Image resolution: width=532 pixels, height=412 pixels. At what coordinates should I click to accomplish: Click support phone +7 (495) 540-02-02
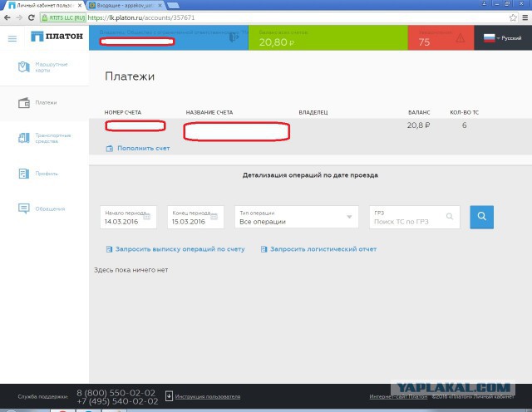[x=117, y=401]
